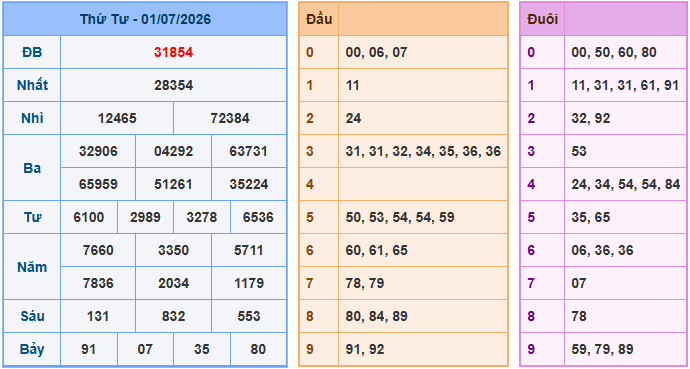Click Bảy prize number 91
Image resolution: width=690 pixels, height=369 pixels.
[x=89, y=349]
